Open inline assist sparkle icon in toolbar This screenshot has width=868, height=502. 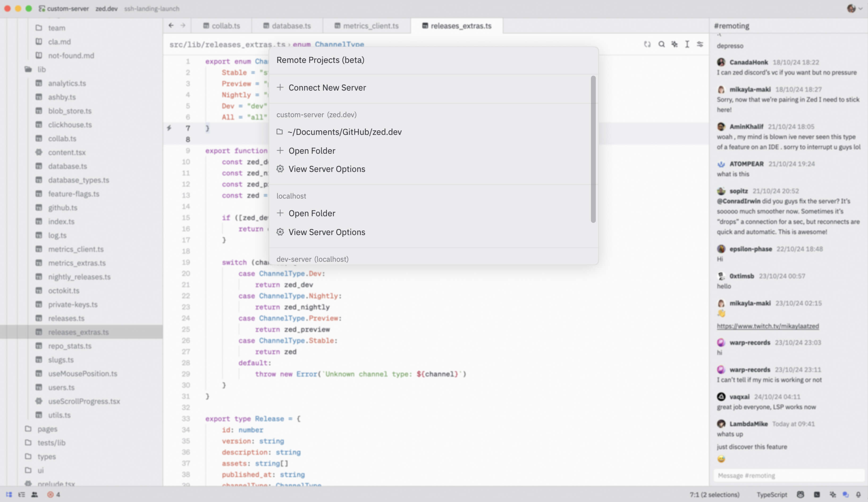pyautogui.click(x=675, y=44)
